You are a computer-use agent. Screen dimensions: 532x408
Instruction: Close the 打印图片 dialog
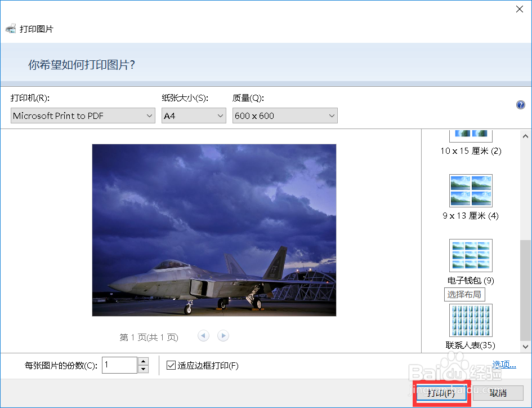pos(520,9)
